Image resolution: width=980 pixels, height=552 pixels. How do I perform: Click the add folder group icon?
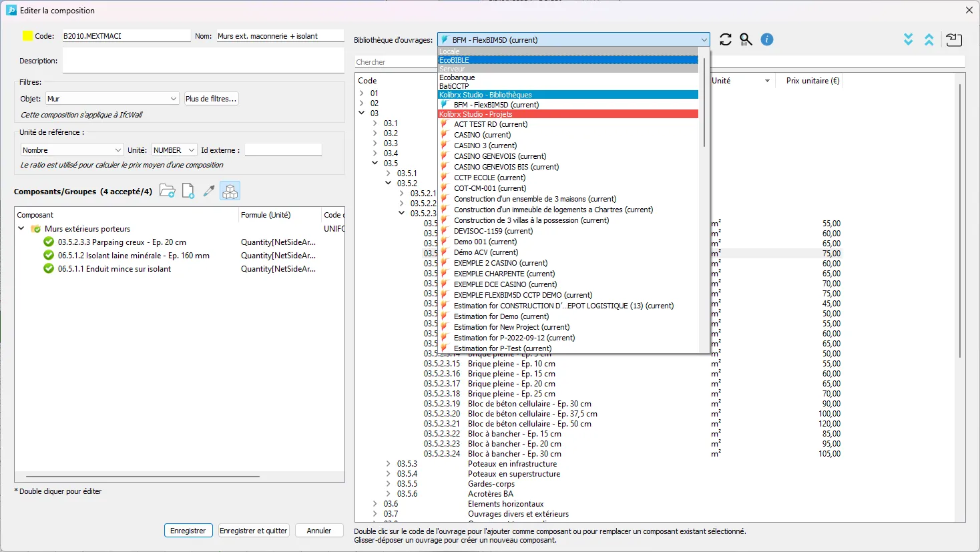click(x=167, y=192)
